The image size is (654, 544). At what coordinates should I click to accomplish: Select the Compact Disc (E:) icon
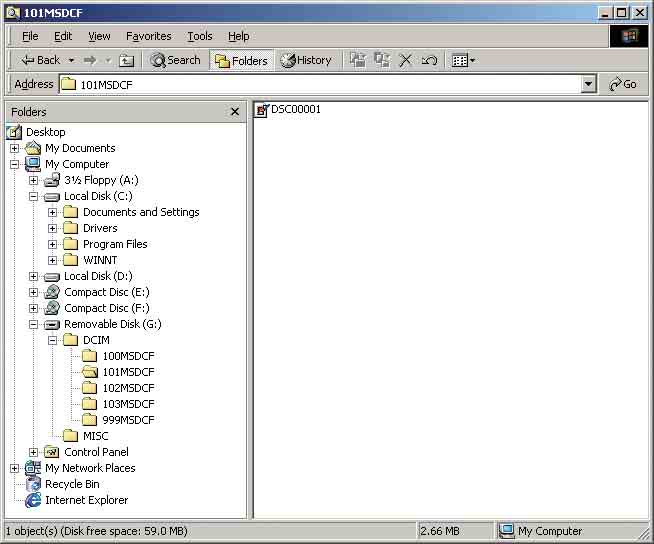coord(52,292)
